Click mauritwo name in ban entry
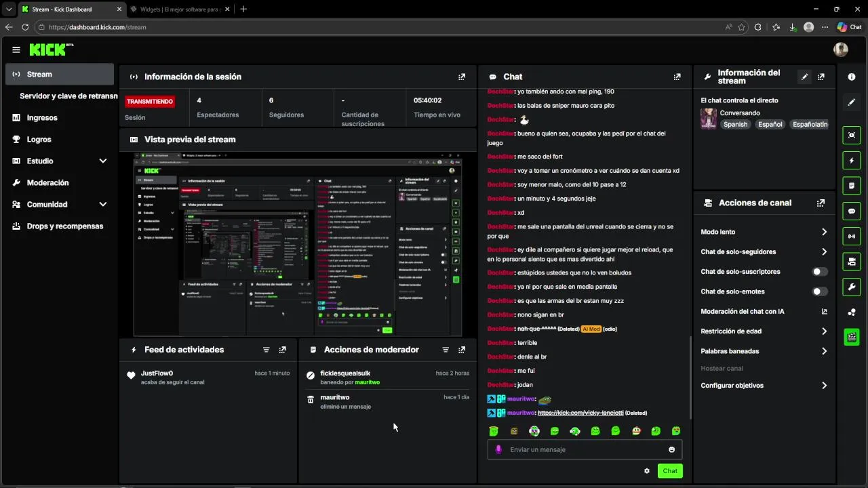Image resolution: width=868 pixels, height=488 pixels. (368, 382)
